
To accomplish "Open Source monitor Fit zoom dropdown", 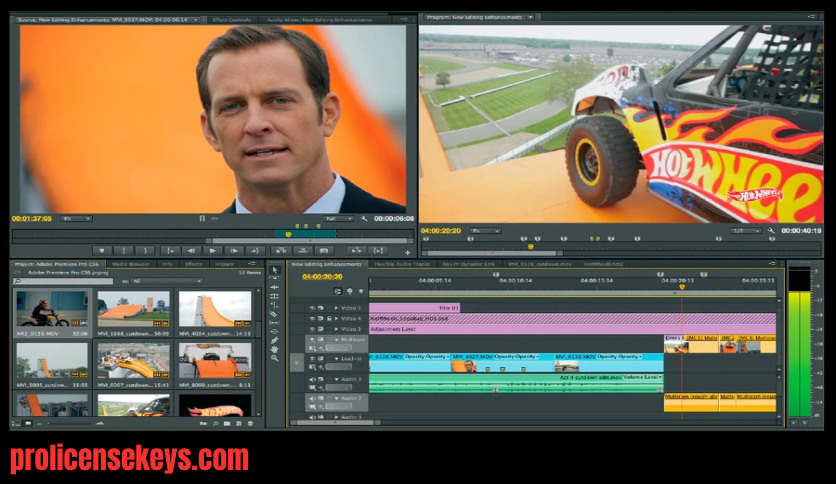I will (x=77, y=219).
